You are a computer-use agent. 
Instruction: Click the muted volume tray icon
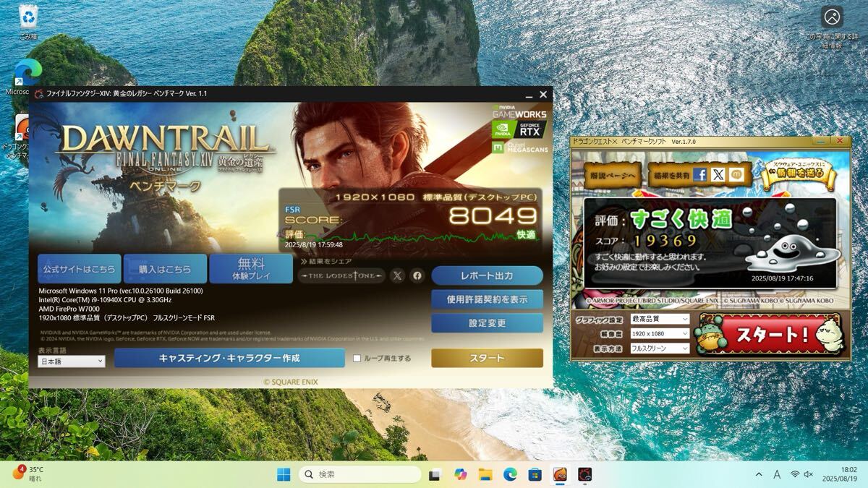pos(809,474)
